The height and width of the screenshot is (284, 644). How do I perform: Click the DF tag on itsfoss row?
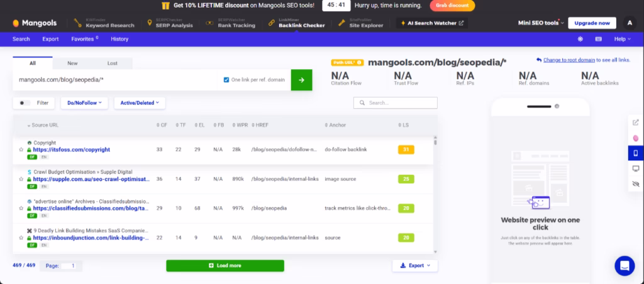click(32, 157)
